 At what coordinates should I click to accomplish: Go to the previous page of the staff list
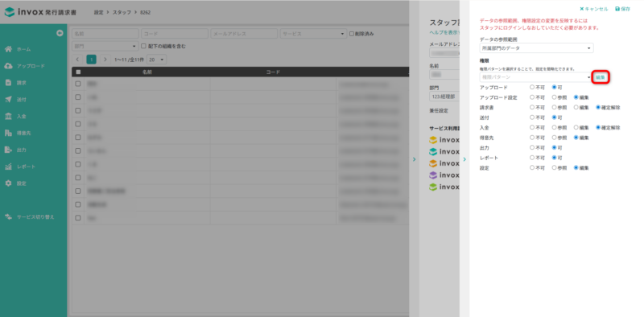coord(77,60)
